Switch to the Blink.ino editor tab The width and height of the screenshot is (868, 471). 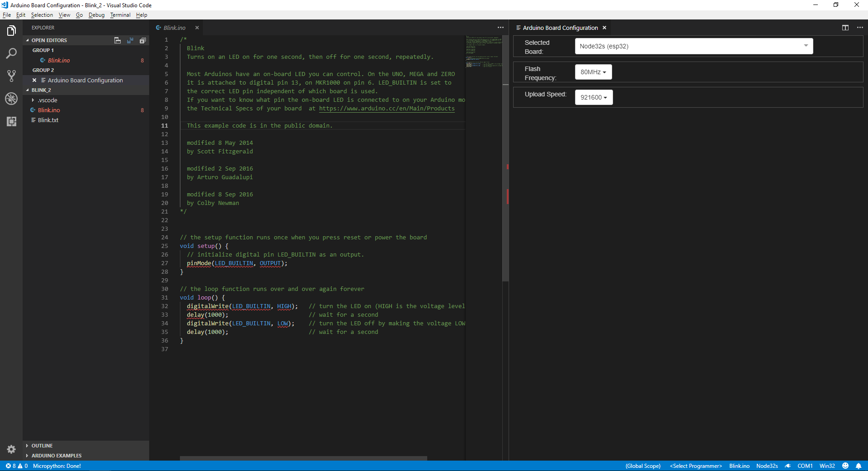click(x=175, y=28)
